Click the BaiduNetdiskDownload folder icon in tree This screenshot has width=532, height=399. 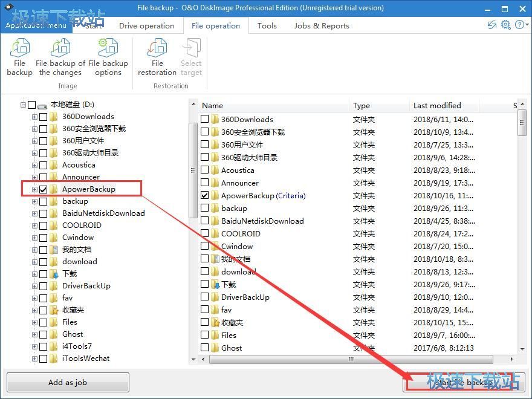click(x=54, y=213)
